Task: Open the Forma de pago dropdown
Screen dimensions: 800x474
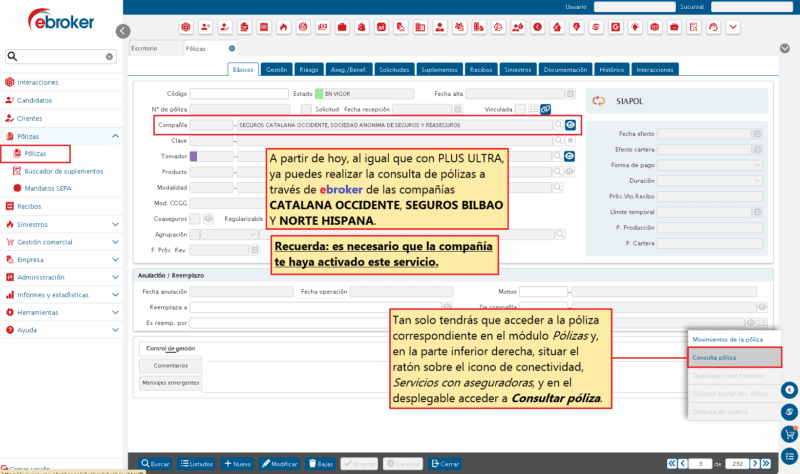Action: pyautogui.click(x=710, y=165)
